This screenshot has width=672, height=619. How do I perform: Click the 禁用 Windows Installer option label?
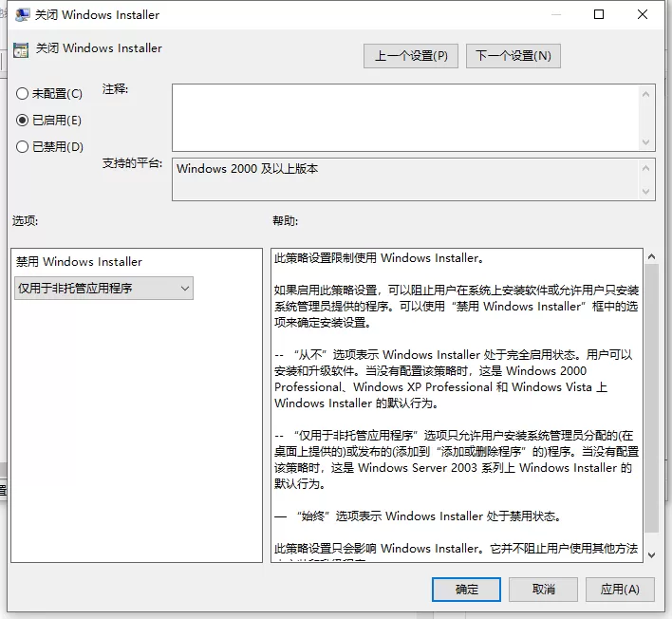(79, 261)
